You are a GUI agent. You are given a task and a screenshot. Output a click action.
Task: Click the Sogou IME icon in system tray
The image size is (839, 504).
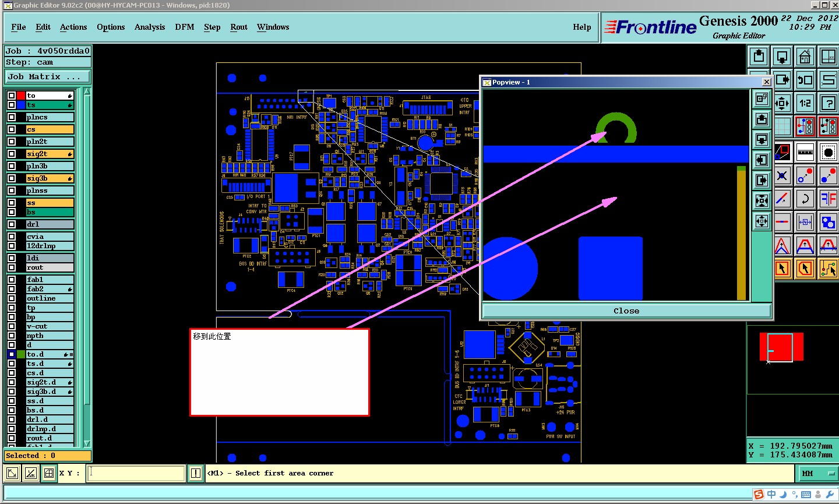(759, 495)
